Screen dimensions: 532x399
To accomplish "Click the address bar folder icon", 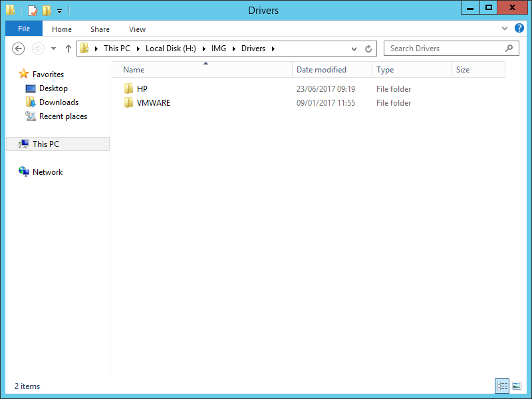I will click(x=84, y=48).
